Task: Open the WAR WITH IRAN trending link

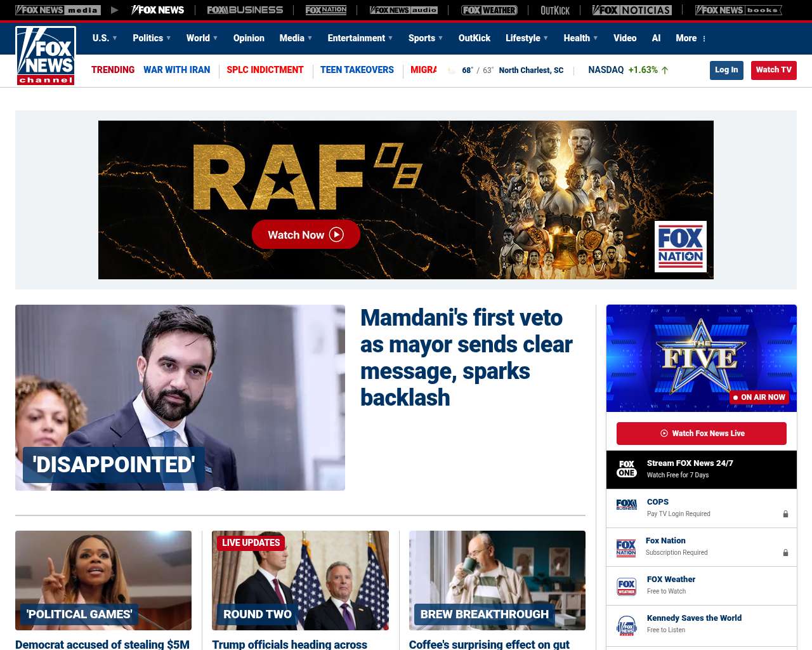Action: (176, 70)
